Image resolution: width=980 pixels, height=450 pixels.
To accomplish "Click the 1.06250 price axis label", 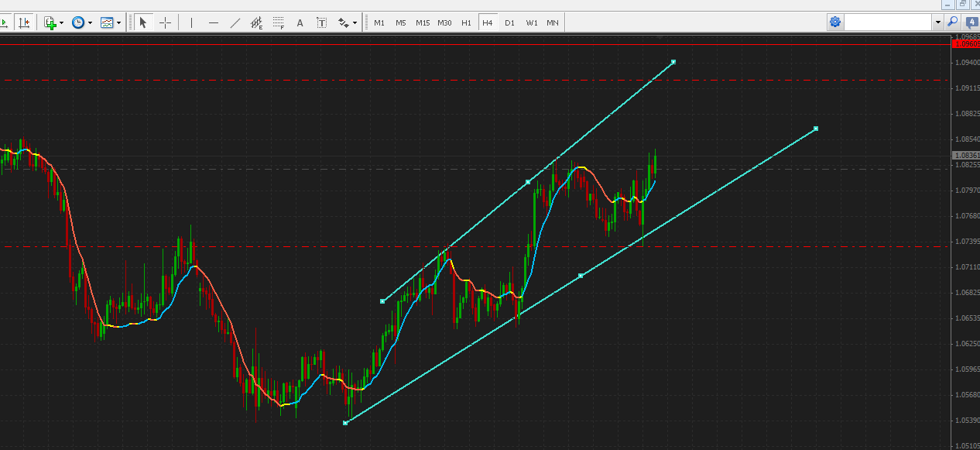I will tap(967, 343).
